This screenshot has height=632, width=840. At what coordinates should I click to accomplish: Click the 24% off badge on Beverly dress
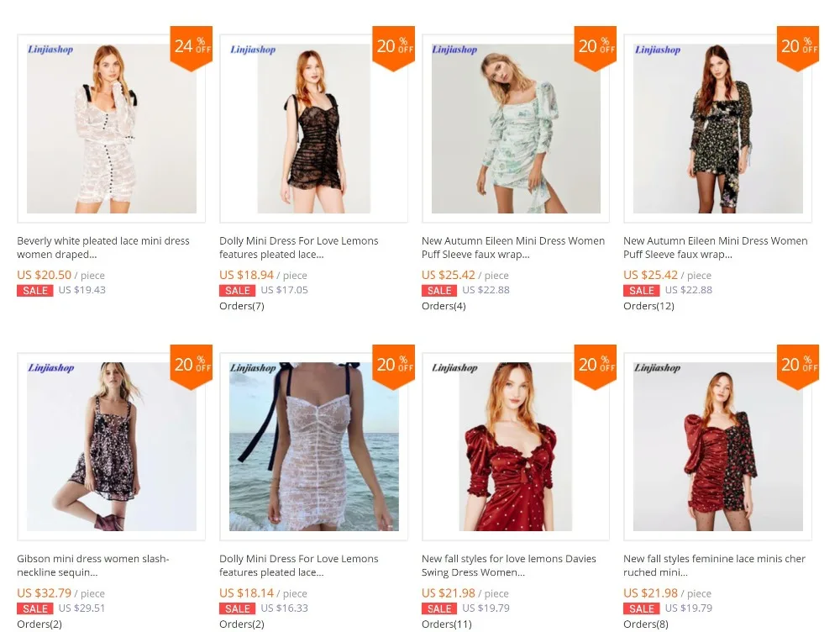click(192, 47)
